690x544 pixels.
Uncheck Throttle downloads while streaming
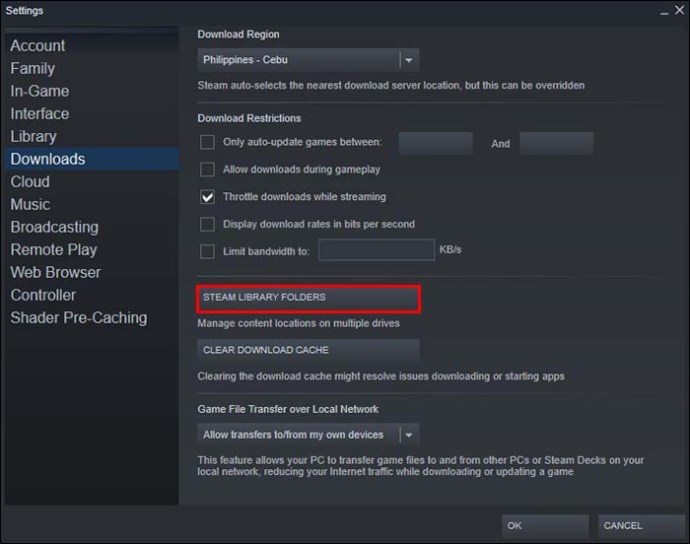pyautogui.click(x=207, y=197)
